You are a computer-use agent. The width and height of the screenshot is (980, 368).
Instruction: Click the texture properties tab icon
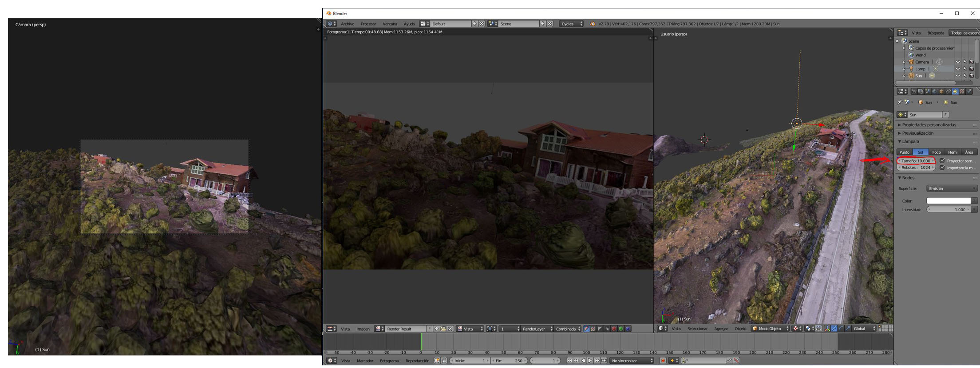[x=962, y=92]
